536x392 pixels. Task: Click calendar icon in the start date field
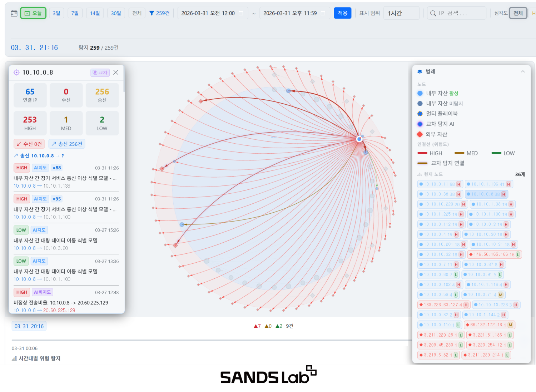tap(241, 13)
